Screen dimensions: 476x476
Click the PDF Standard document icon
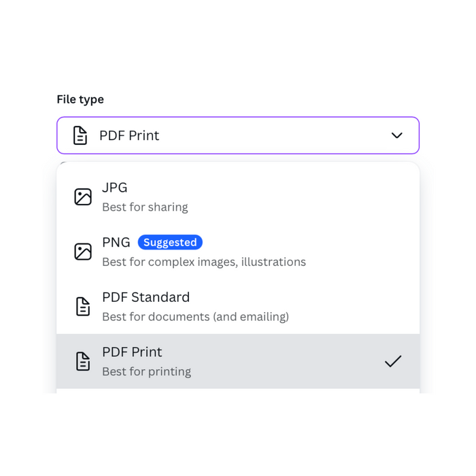(x=83, y=307)
